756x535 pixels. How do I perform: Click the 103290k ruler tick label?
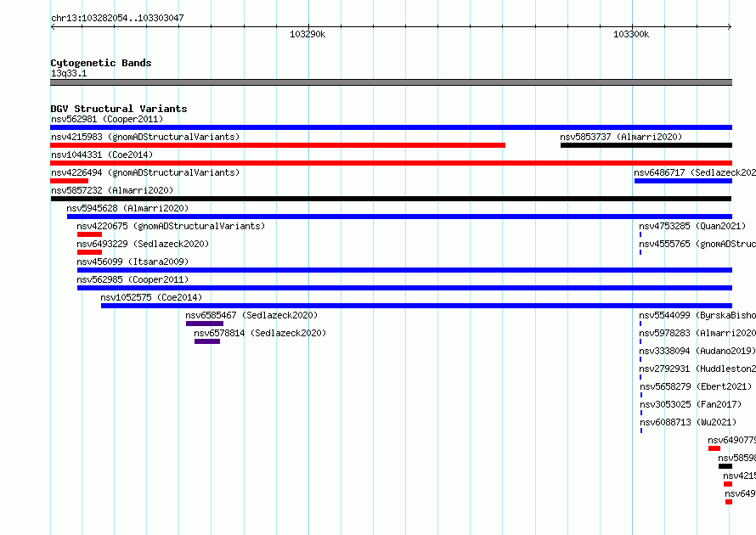tap(307, 34)
